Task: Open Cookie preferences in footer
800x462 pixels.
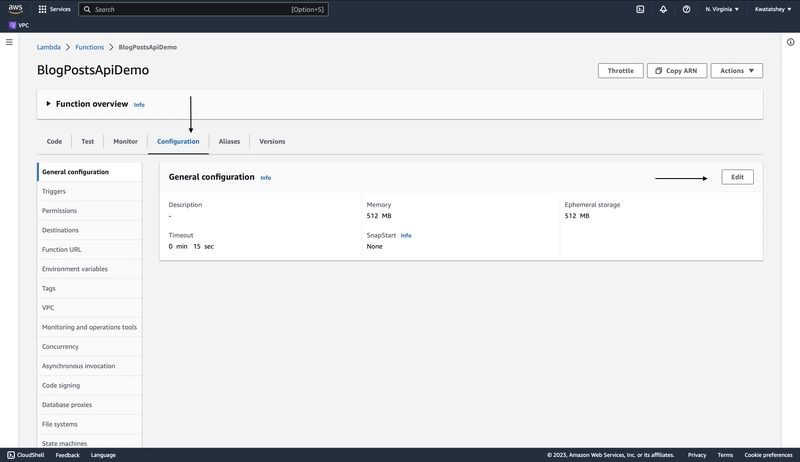Action: [768, 455]
